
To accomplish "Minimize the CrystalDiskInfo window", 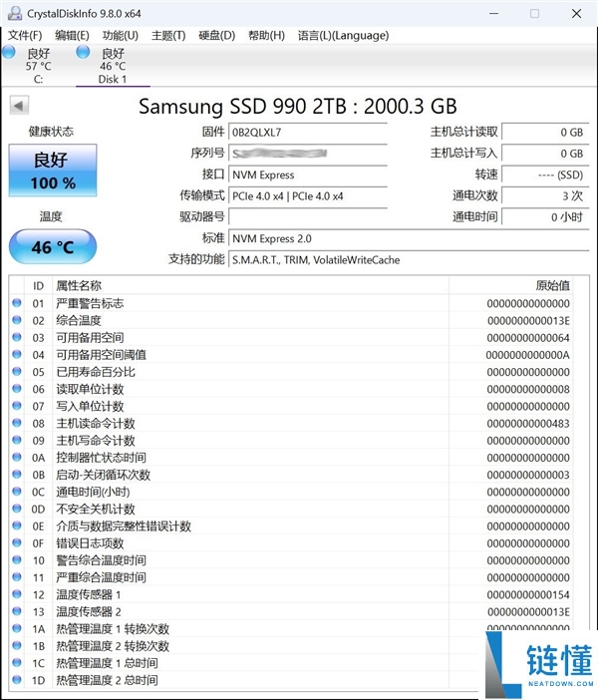I will coord(493,13).
